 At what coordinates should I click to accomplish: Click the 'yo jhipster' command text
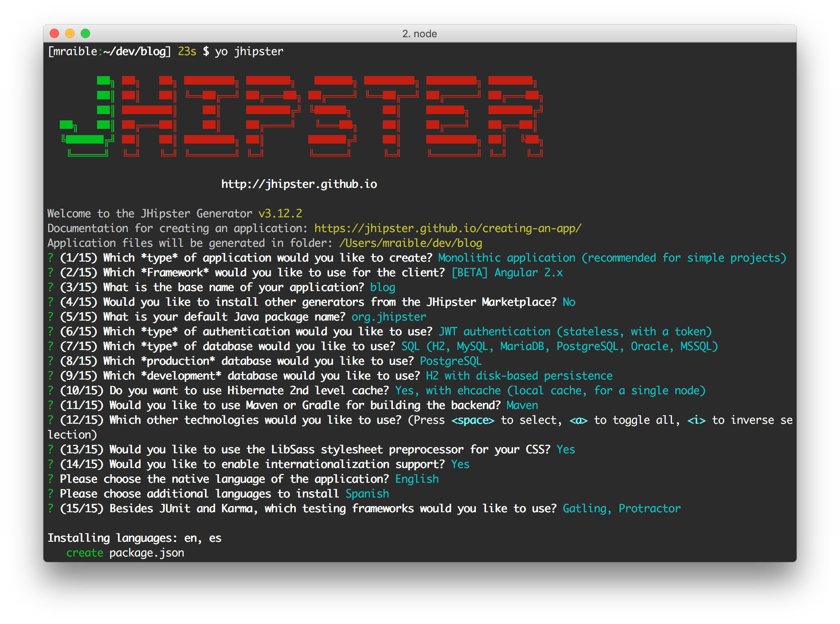click(249, 51)
